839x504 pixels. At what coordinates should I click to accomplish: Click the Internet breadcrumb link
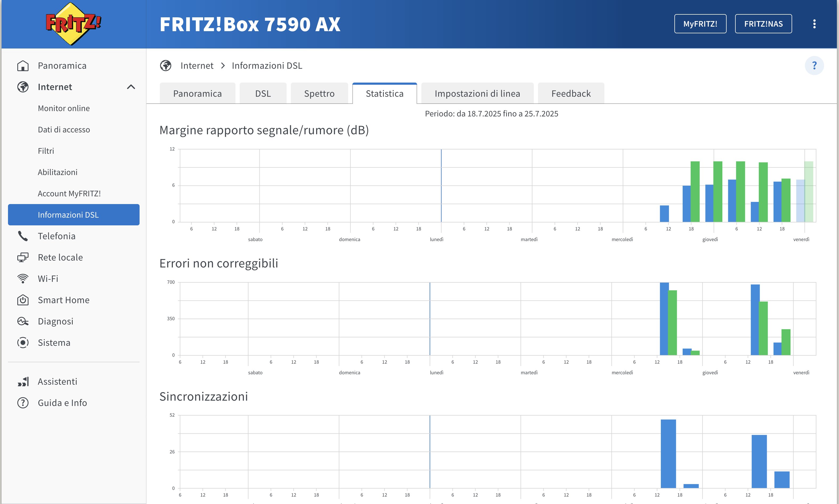[x=197, y=66]
